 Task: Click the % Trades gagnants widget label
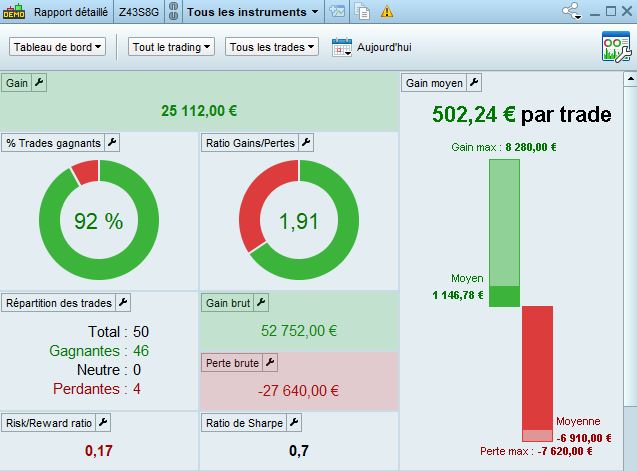53,143
